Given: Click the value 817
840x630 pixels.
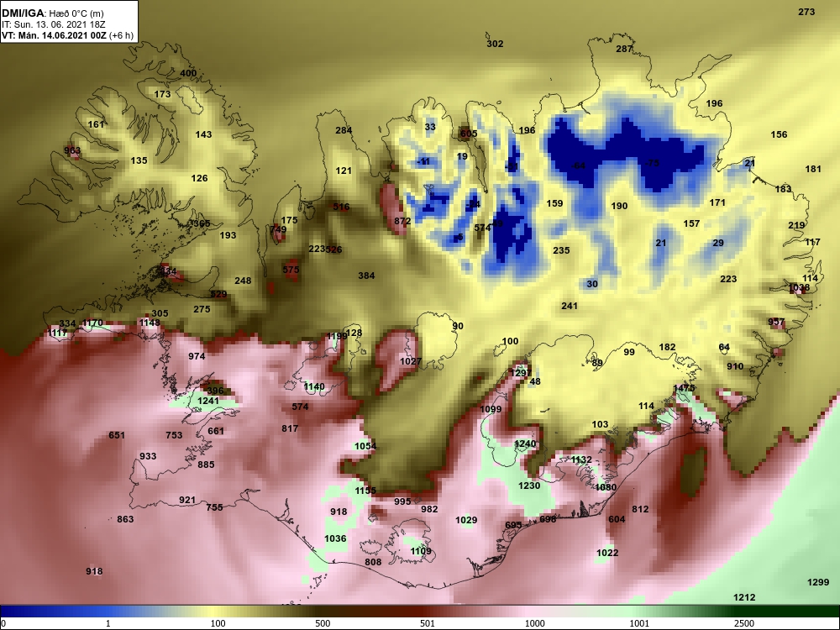Looking at the screenshot, I should pos(290,428).
